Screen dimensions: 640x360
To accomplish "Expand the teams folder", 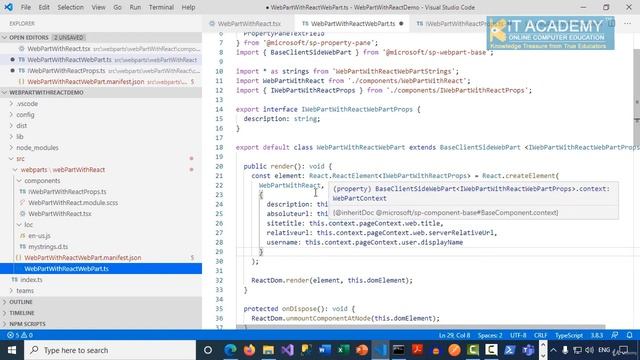I will (11, 291).
